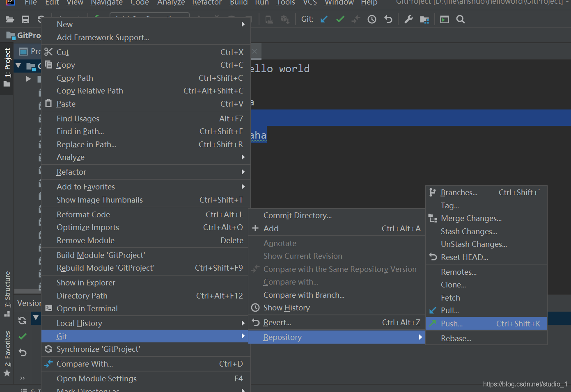Choose Copy Relative Path from context menu
The image size is (571, 392).
(x=146, y=91)
